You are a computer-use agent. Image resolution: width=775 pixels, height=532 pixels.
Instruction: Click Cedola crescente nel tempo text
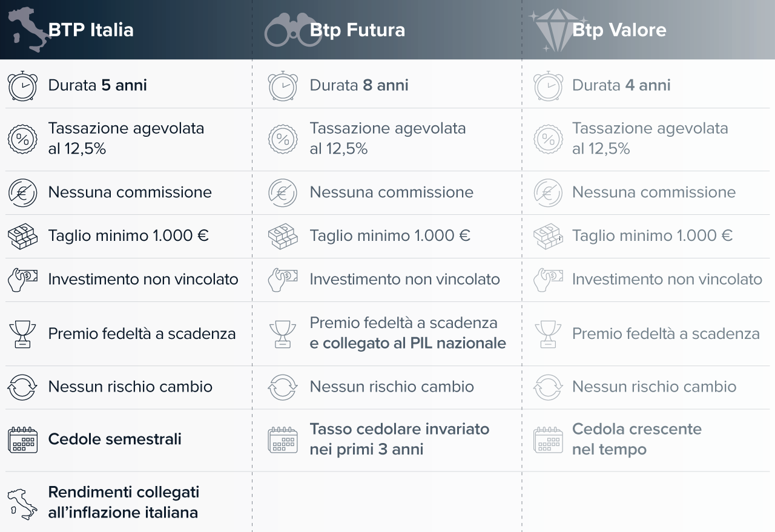pos(637,439)
